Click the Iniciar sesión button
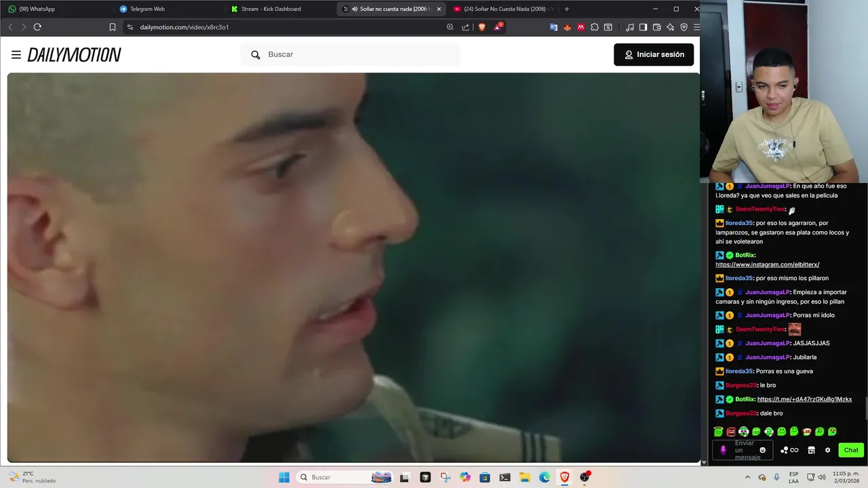 [654, 55]
